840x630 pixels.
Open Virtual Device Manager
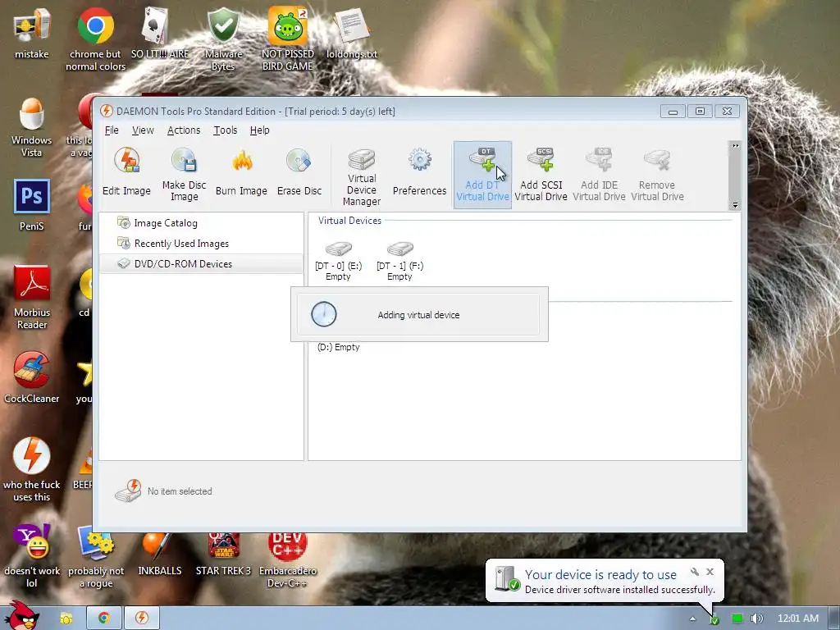362,177
